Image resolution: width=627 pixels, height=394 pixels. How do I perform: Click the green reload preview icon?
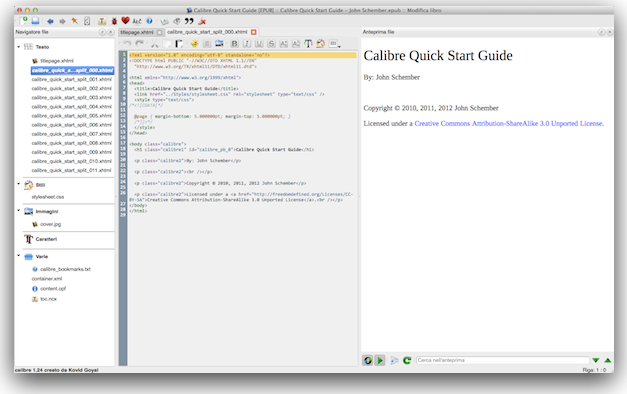tap(407, 360)
